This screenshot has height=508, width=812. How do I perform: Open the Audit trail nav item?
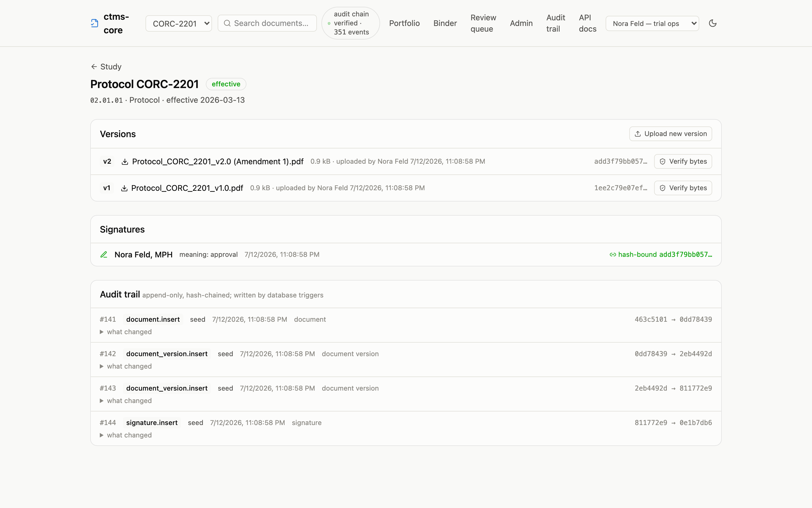point(556,23)
